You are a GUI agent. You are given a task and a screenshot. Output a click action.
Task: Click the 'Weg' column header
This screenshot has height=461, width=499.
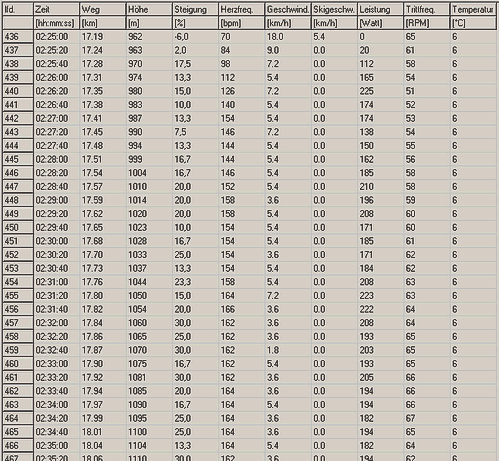click(103, 9)
